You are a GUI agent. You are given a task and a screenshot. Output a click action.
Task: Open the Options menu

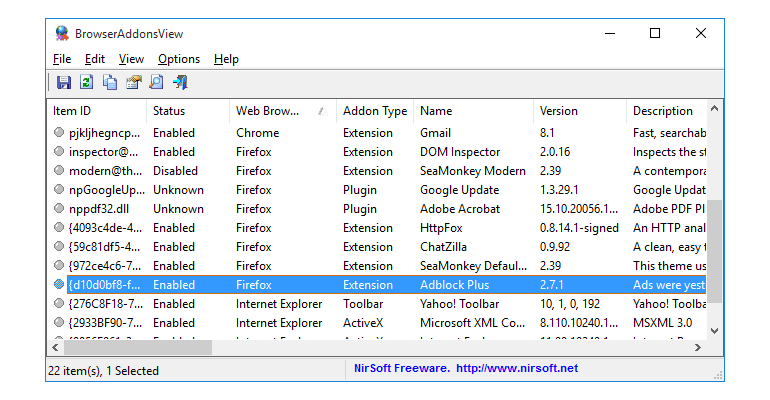(x=179, y=59)
